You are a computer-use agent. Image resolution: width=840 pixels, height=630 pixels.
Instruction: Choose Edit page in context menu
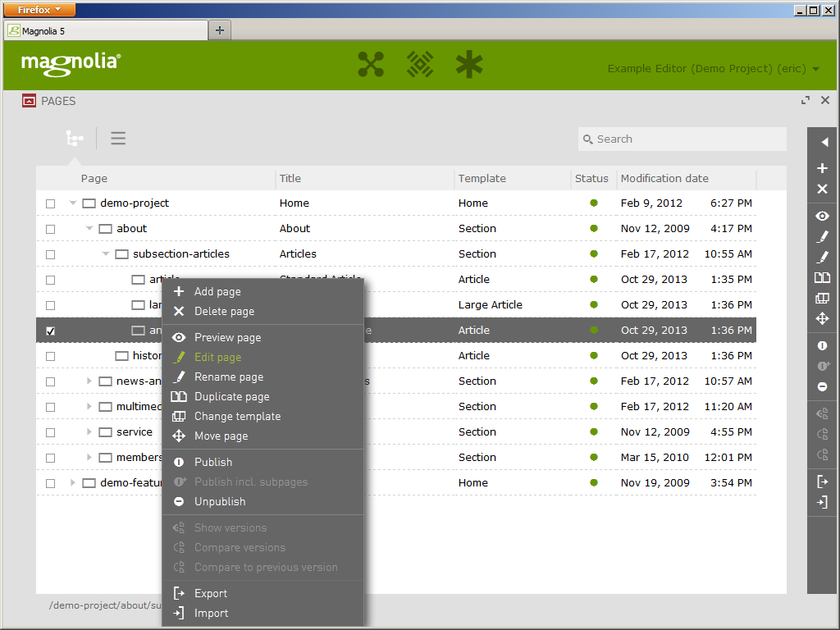tap(262, 358)
